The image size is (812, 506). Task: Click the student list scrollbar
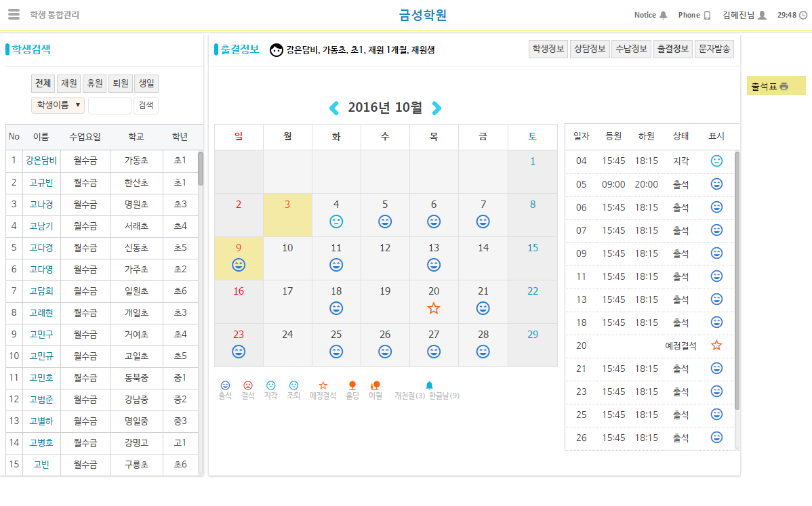(x=201, y=168)
